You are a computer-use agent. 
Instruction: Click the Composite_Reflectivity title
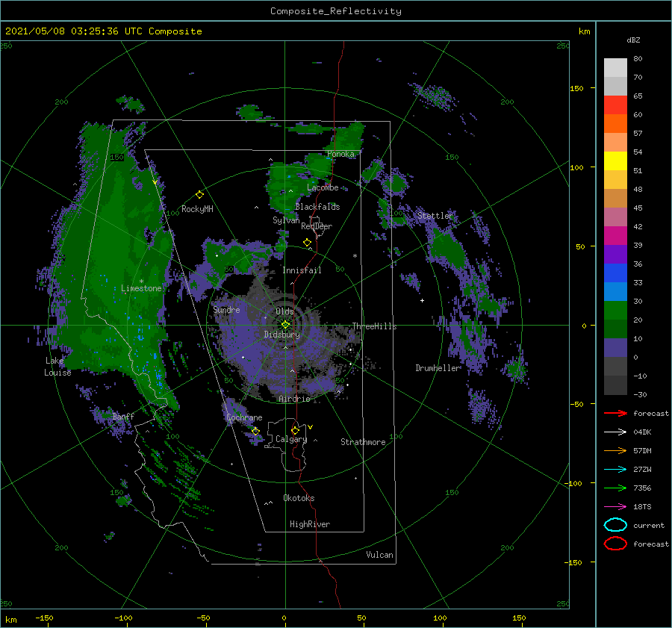[336, 11]
